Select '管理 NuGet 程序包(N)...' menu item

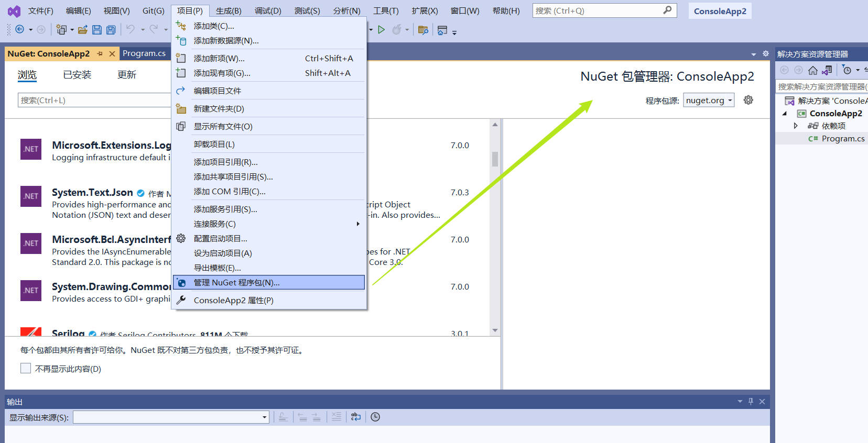tap(269, 282)
